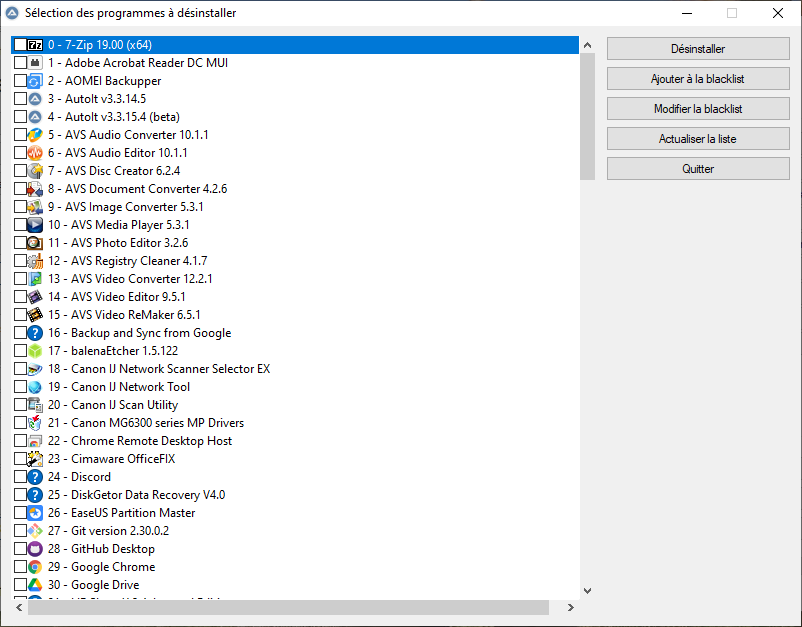
Task: Click the Git version 2.30.0.2 icon
Action: [x=35, y=531]
